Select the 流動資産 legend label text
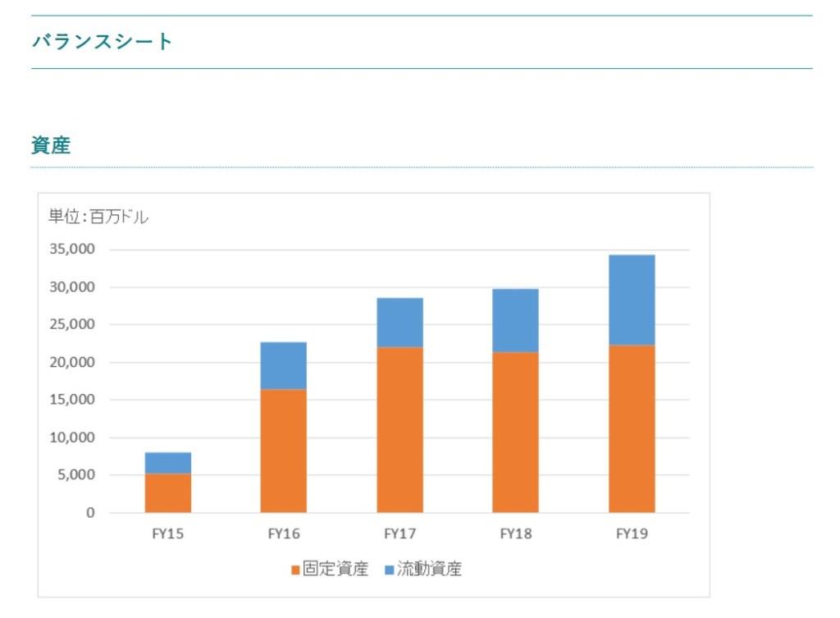This screenshot has height=618, width=840. point(429,569)
